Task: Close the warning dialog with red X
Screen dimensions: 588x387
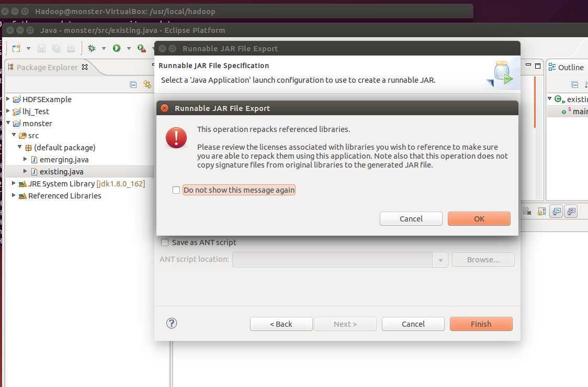Action: (164, 108)
